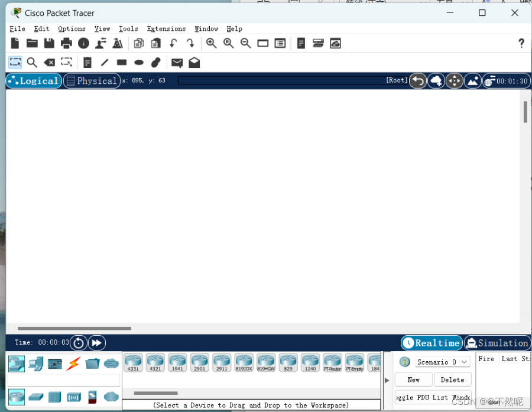Screen dimensions: 532x412
Task: Click the Print icon
Action: click(x=66, y=43)
